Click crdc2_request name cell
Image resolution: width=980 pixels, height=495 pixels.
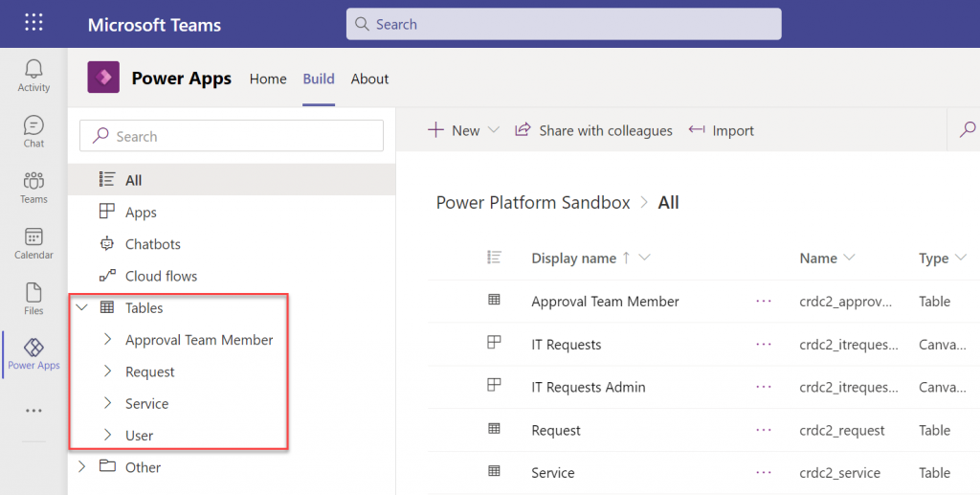tap(841, 430)
